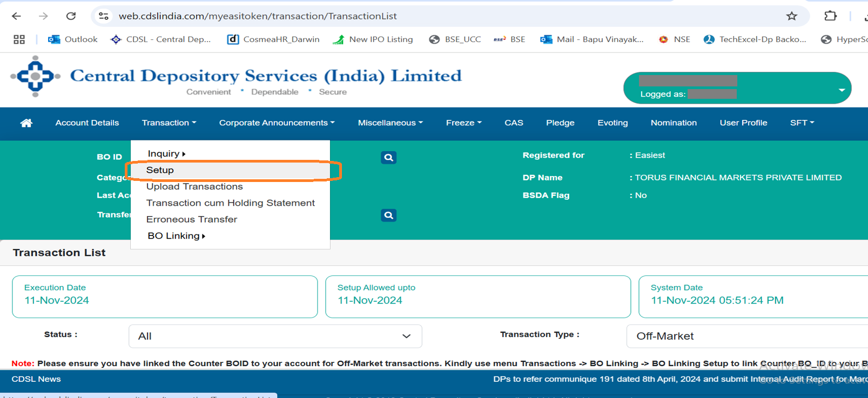The image size is (868, 398).
Task: Click the CDSL logo emblem
Action: [x=35, y=77]
